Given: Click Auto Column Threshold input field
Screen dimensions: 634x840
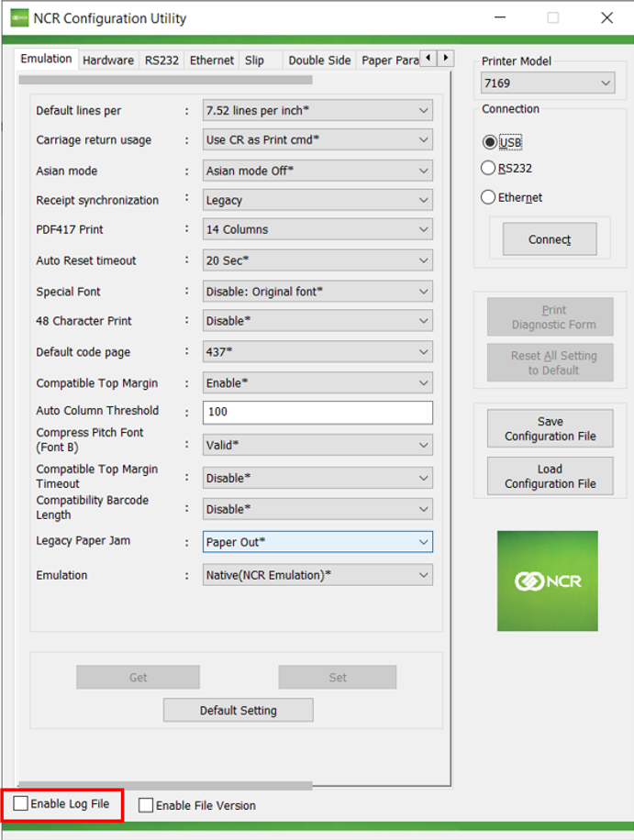Looking at the screenshot, I should coord(317,412).
